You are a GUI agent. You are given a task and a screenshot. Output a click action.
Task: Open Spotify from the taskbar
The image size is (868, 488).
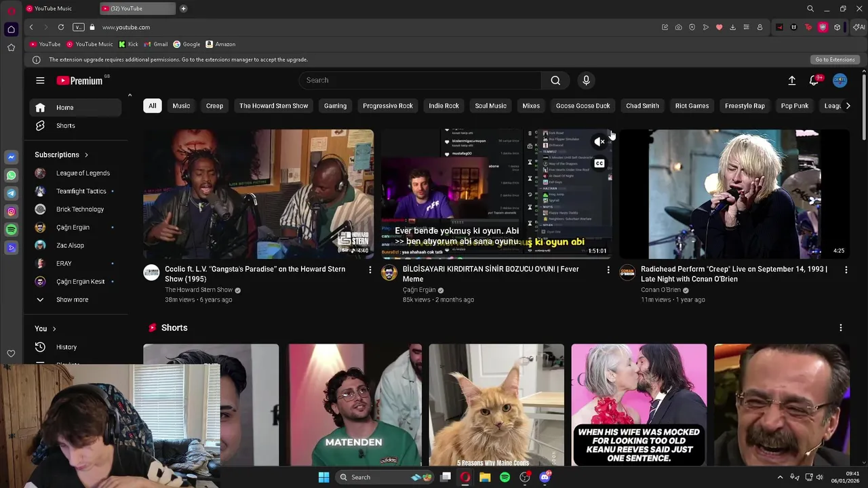(x=505, y=477)
